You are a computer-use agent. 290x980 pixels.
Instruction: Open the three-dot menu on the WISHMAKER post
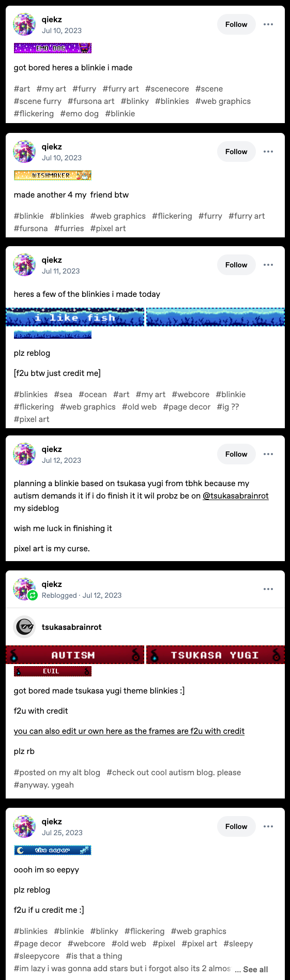(268, 152)
